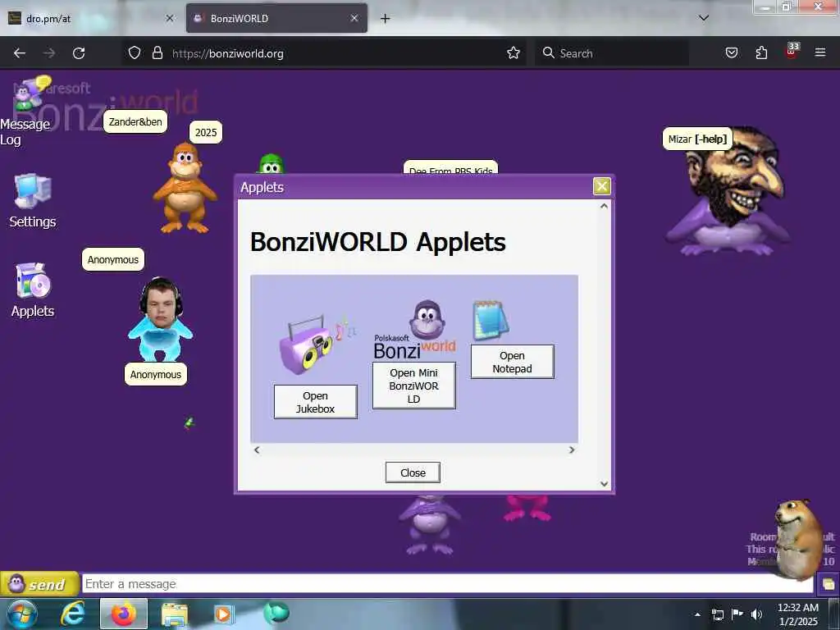The width and height of the screenshot is (840, 630).
Task: Expand the list all tabs dropdown
Action: click(x=703, y=18)
